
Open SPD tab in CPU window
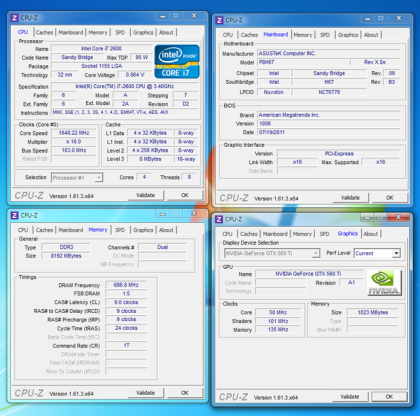click(x=120, y=32)
